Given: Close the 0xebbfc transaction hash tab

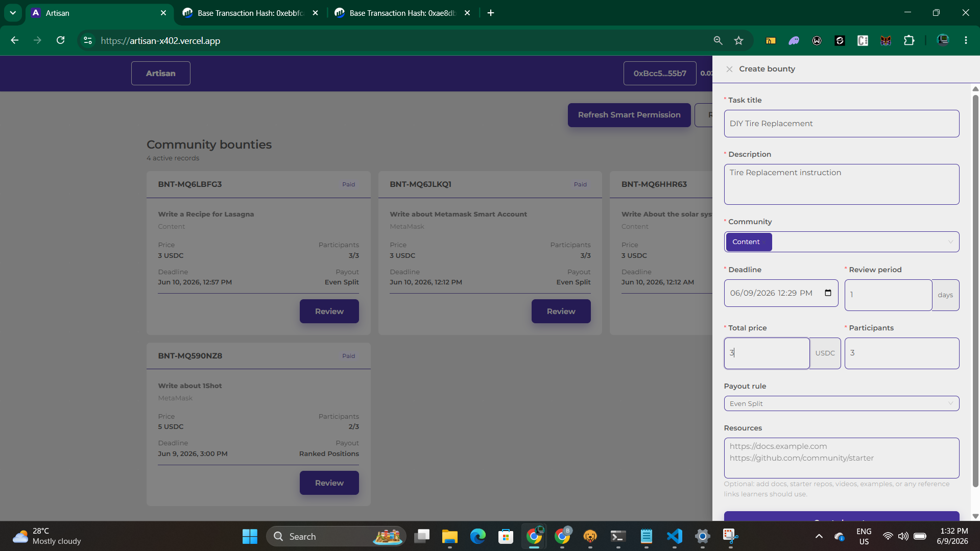Looking at the screenshot, I should click(x=315, y=13).
